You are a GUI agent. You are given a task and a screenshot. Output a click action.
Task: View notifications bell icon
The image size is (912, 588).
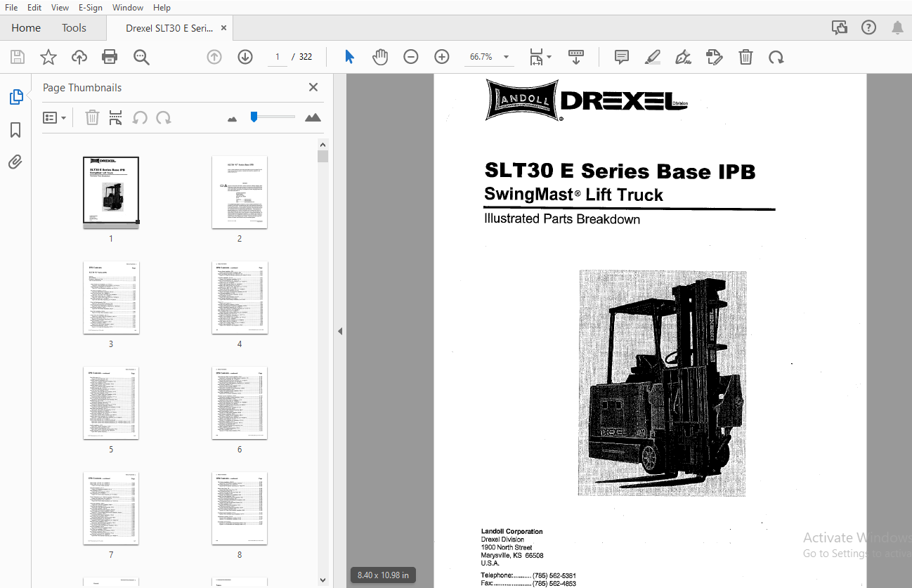coord(897,28)
